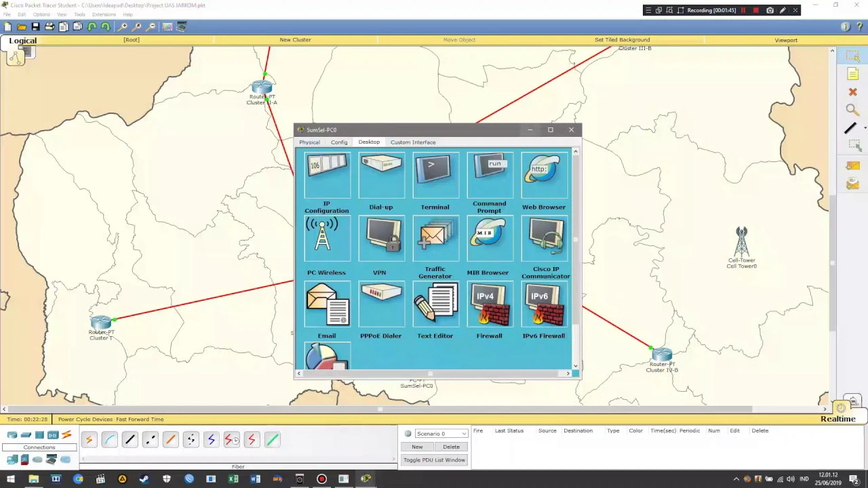Viewport: 868px width, 488px height.
Task: Open the Text Editor app
Action: click(x=435, y=305)
